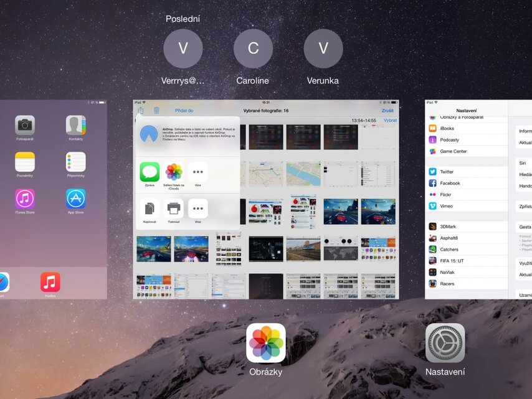Tap the trash icon in the Photos toolbar
The image size is (532, 399).
pyautogui.click(x=156, y=110)
